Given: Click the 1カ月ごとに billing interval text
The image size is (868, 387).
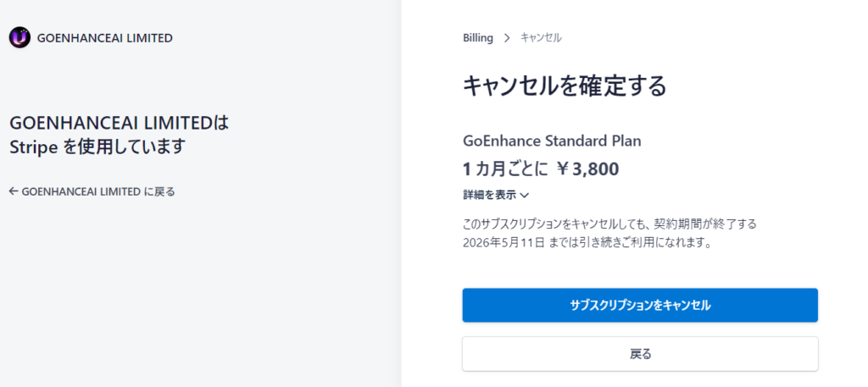Looking at the screenshot, I should pyautogui.click(x=505, y=169).
